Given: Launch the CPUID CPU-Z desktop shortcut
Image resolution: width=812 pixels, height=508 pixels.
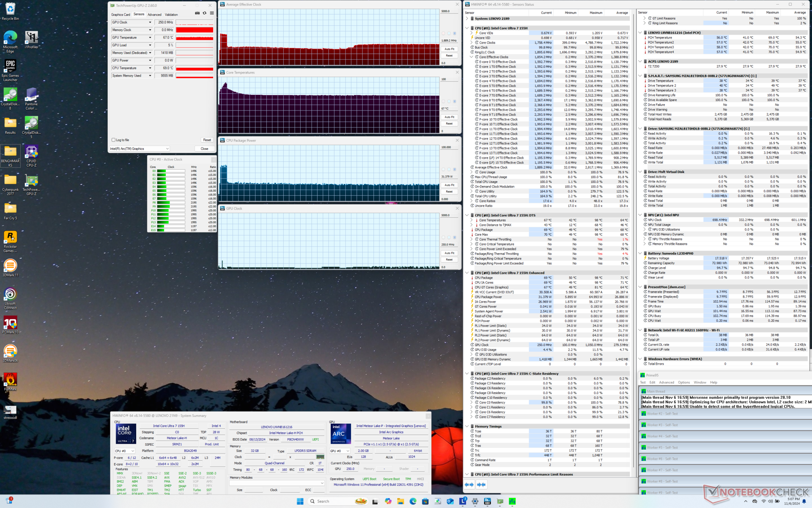Looking at the screenshot, I should (x=31, y=156).
